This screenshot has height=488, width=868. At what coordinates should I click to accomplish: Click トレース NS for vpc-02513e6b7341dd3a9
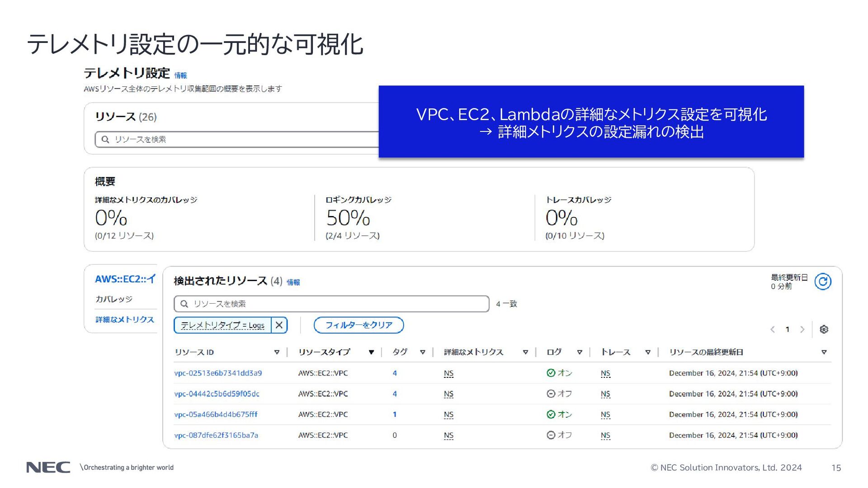point(605,373)
